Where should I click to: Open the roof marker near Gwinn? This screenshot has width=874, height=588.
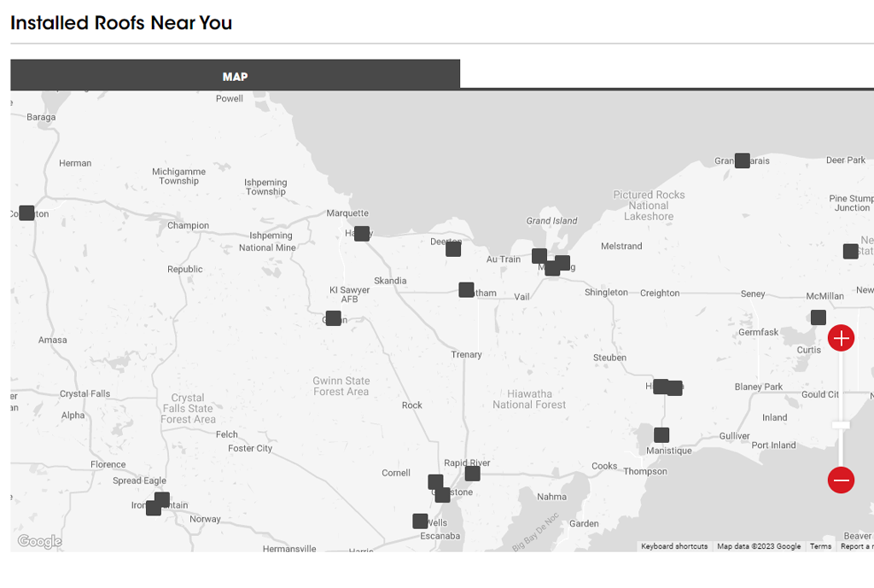[334, 318]
